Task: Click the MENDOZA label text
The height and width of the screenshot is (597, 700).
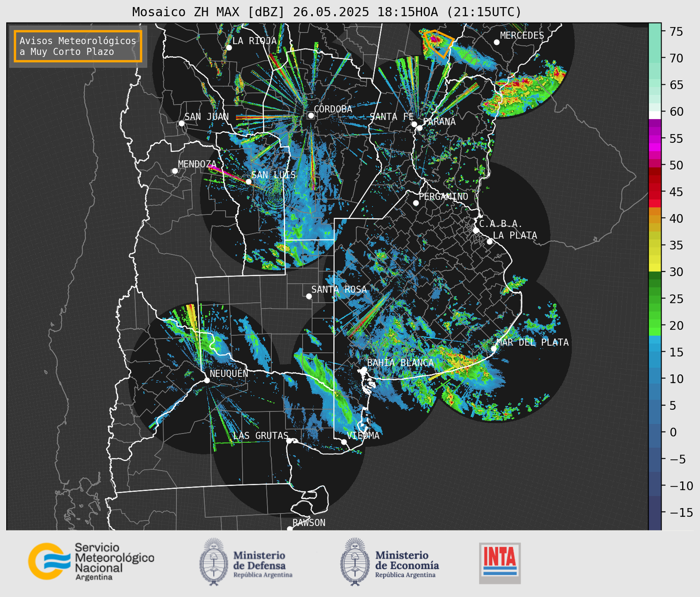Action: click(x=198, y=164)
